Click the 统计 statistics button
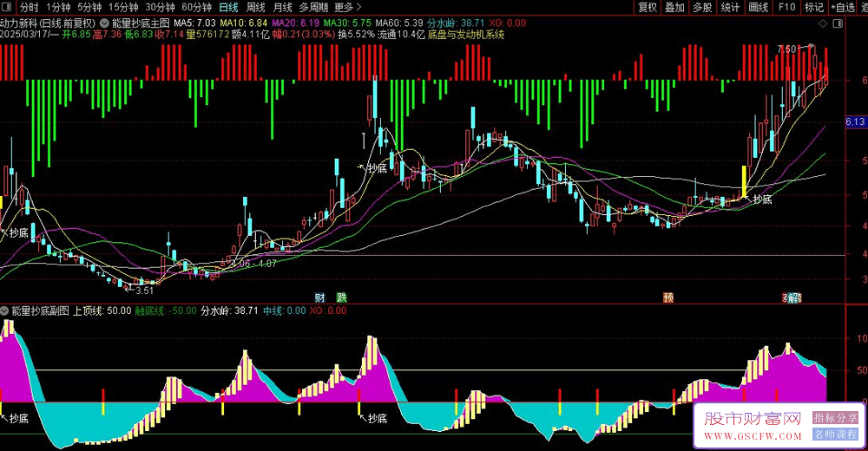 (730, 7)
